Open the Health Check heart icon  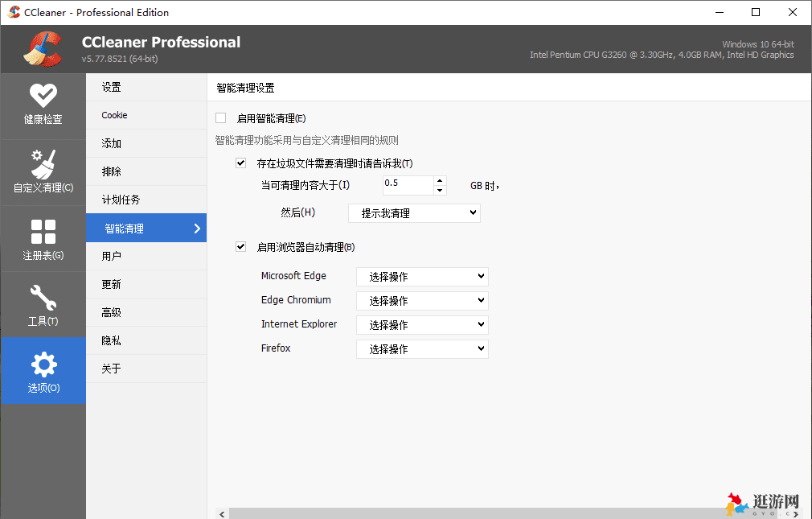pyautogui.click(x=43, y=96)
